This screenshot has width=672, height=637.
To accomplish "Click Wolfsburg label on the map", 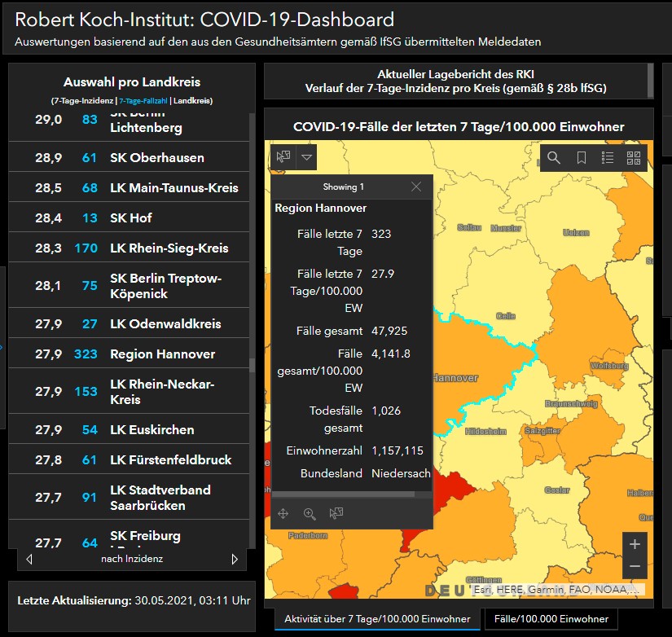I will click(609, 366).
